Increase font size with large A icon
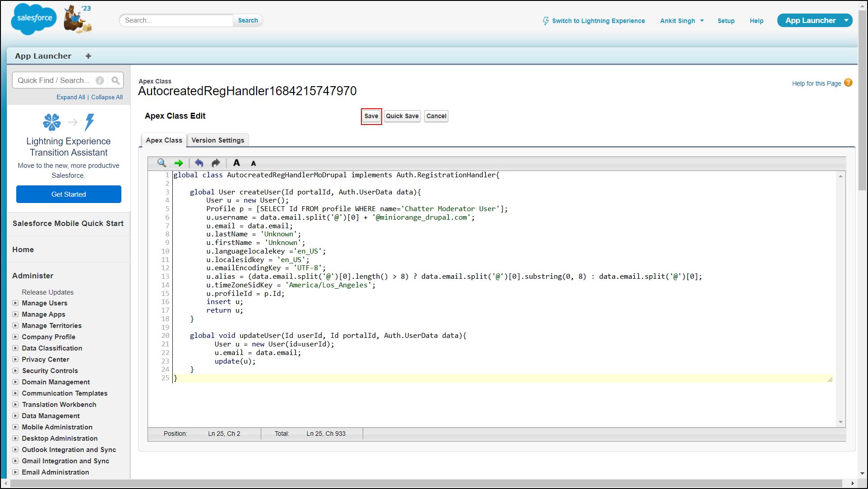868x489 pixels. pyautogui.click(x=236, y=163)
